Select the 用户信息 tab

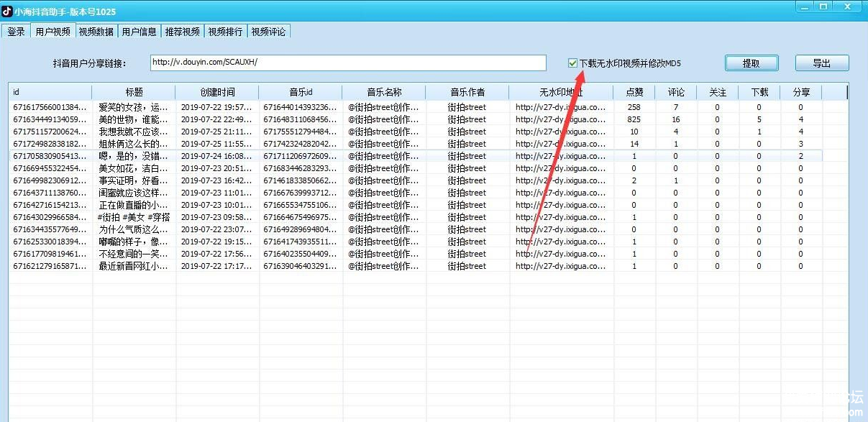pyautogui.click(x=139, y=32)
